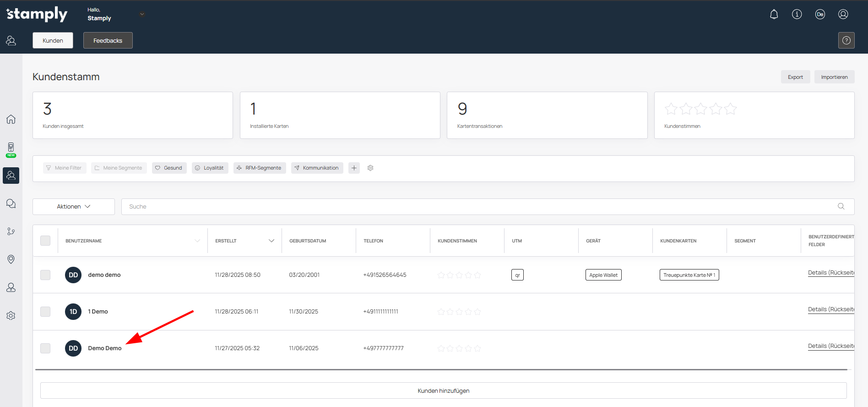The width and height of the screenshot is (868, 407).
Task: Switch to the Feedbacks tab
Action: point(108,40)
